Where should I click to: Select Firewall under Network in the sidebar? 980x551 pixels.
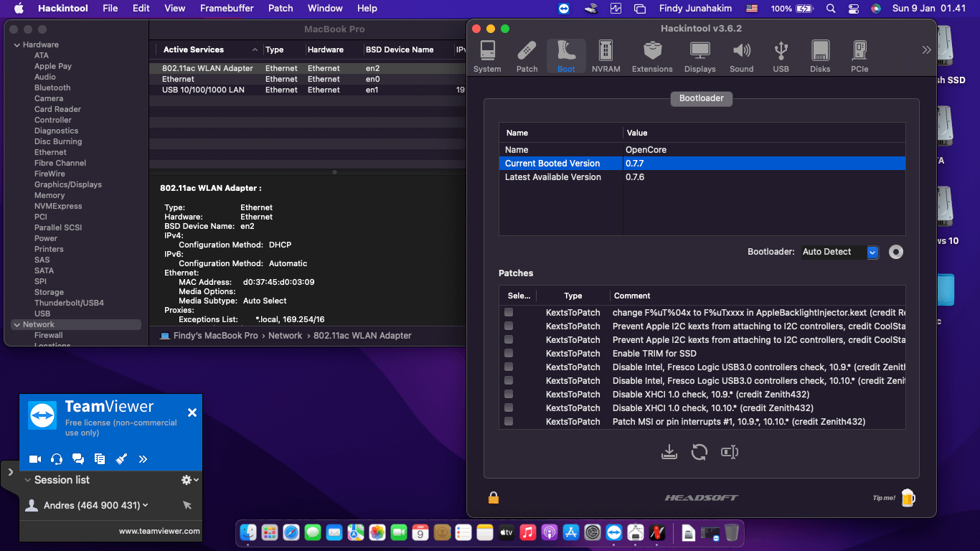click(49, 336)
